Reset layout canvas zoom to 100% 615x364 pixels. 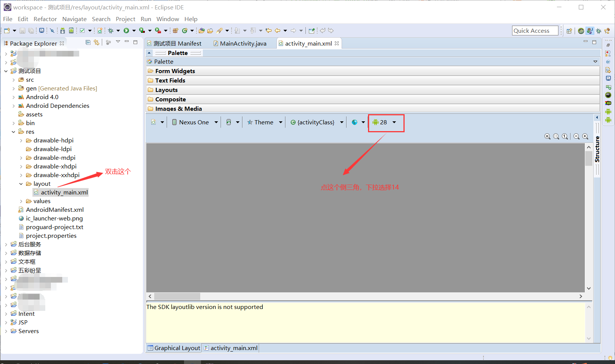point(565,136)
